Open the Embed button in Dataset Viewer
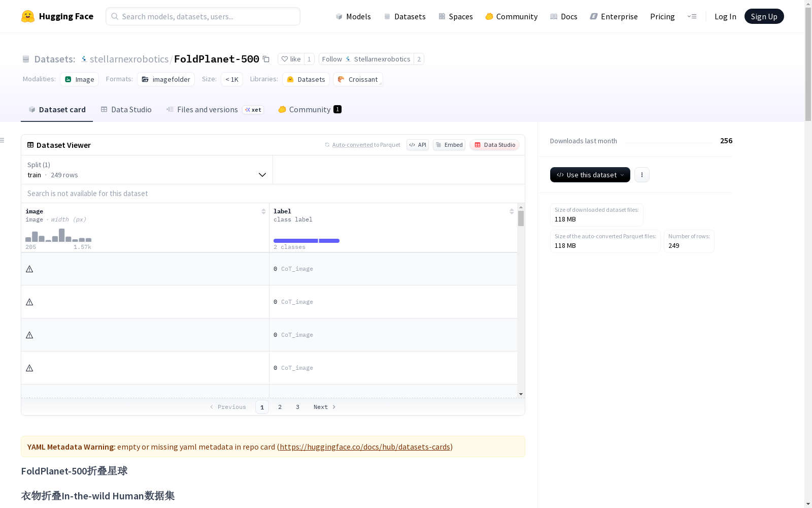The width and height of the screenshot is (812, 508). [x=449, y=145]
